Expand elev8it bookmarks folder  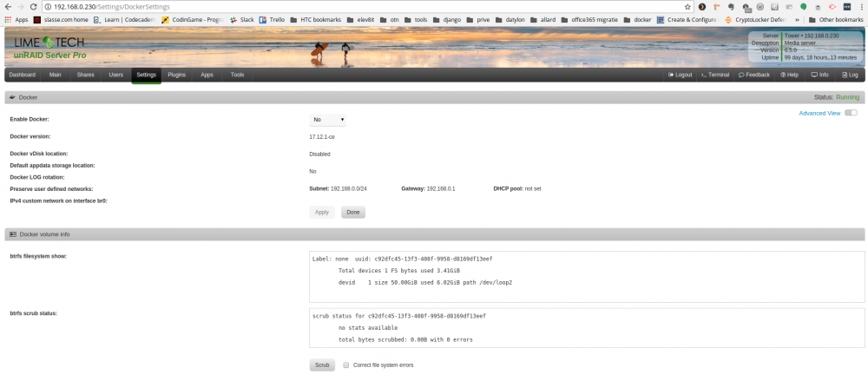click(x=360, y=19)
